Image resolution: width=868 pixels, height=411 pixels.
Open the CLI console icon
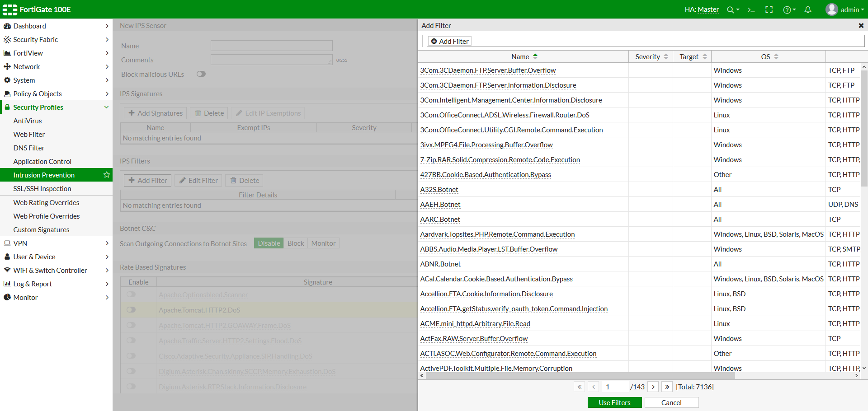click(x=751, y=9)
